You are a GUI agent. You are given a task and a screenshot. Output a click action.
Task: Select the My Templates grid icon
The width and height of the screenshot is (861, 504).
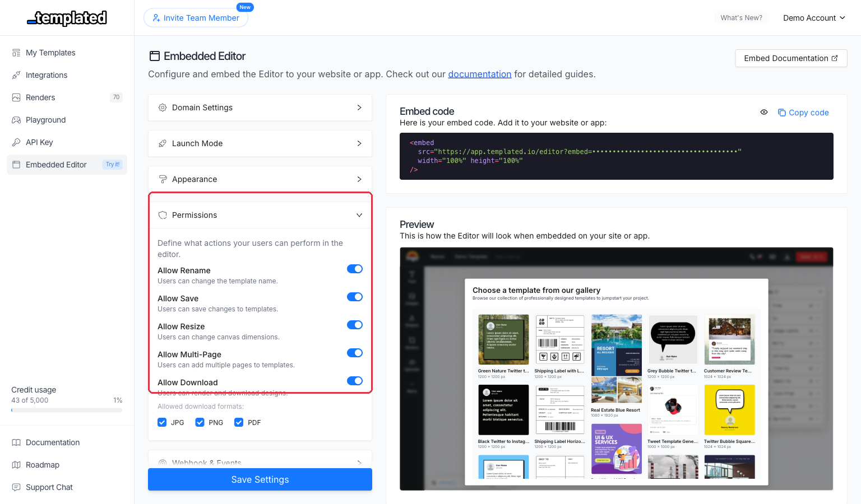coord(16,52)
